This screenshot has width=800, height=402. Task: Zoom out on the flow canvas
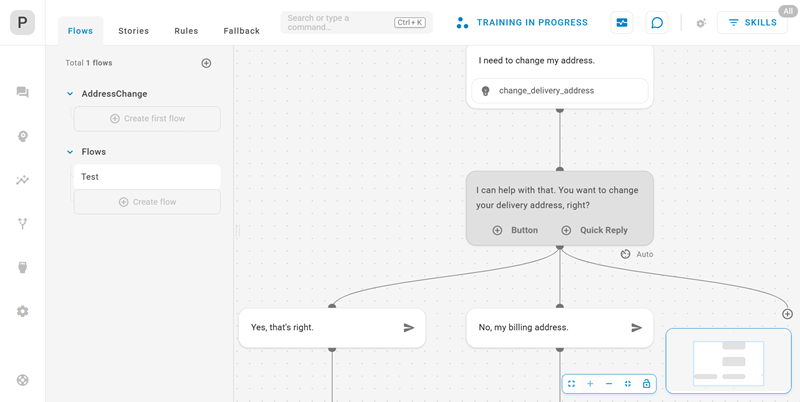tap(609, 384)
